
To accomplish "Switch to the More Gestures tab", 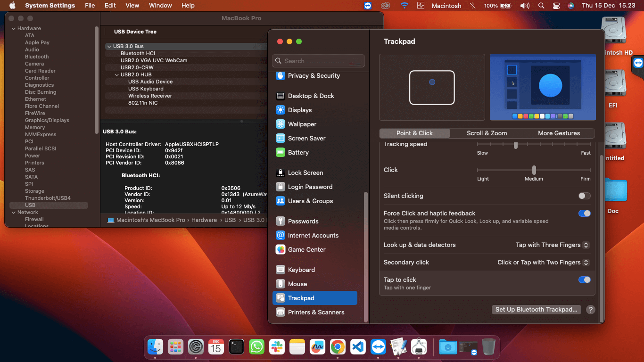I will click(559, 133).
